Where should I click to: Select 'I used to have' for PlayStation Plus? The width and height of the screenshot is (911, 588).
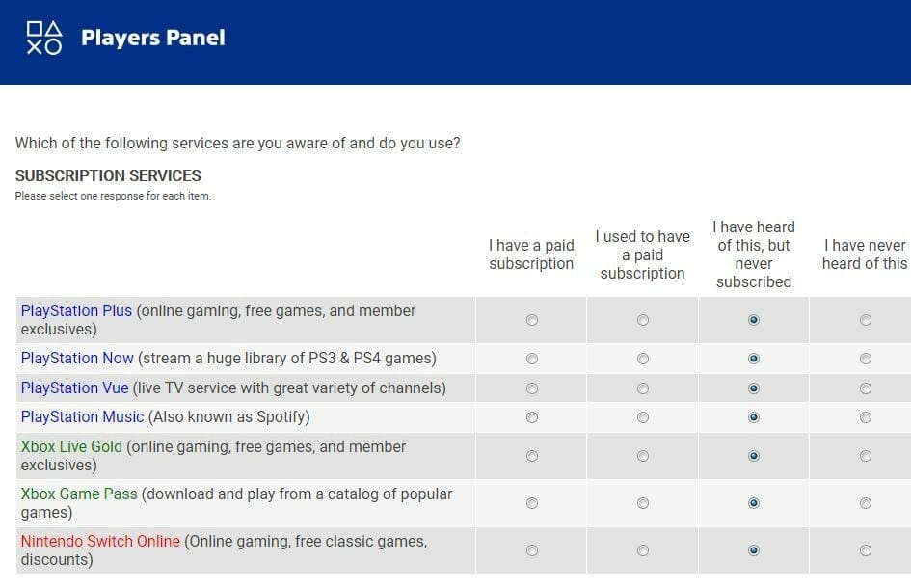click(x=643, y=320)
